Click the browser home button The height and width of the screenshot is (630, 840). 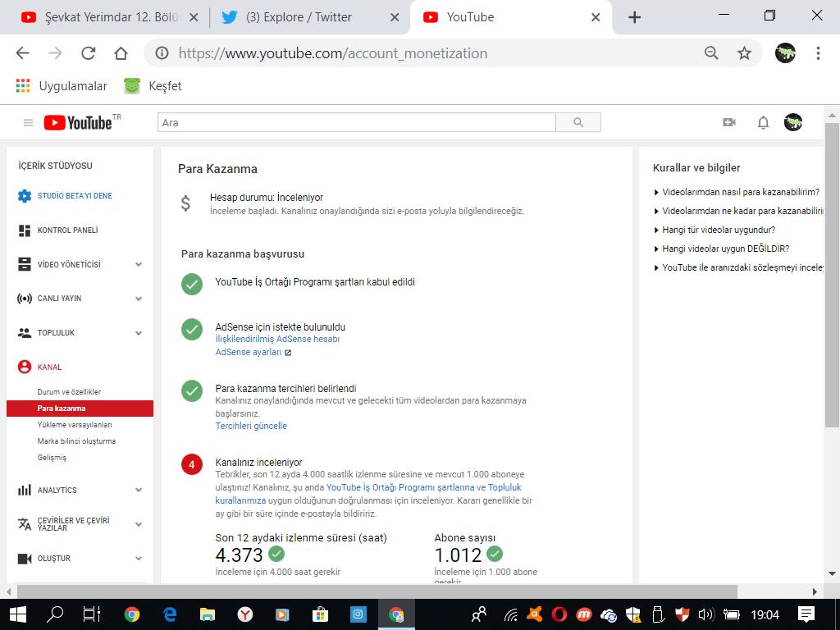tap(121, 53)
